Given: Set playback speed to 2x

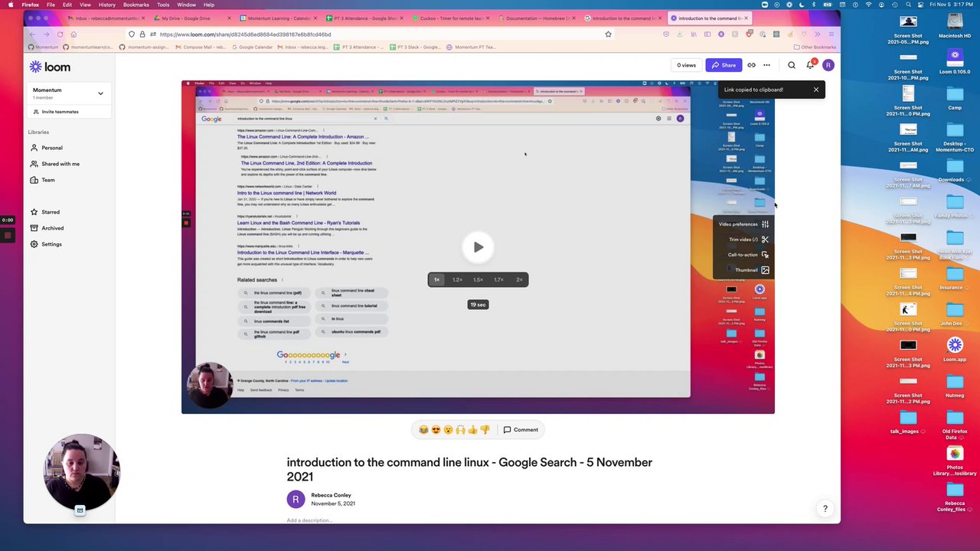Looking at the screenshot, I should (519, 280).
